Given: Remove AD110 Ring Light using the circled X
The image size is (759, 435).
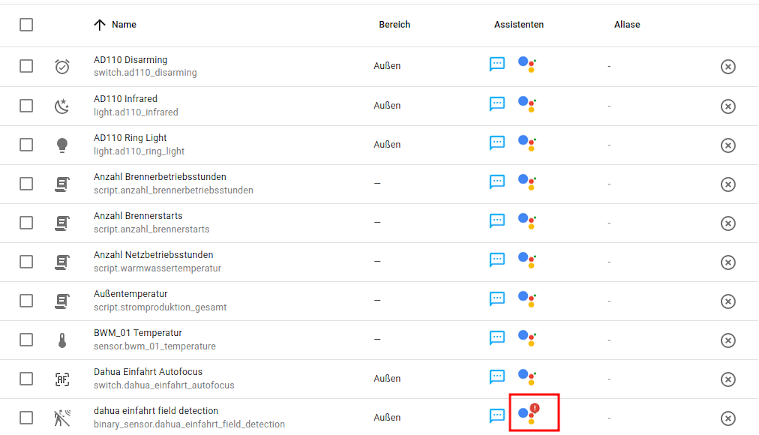Looking at the screenshot, I should (x=728, y=144).
